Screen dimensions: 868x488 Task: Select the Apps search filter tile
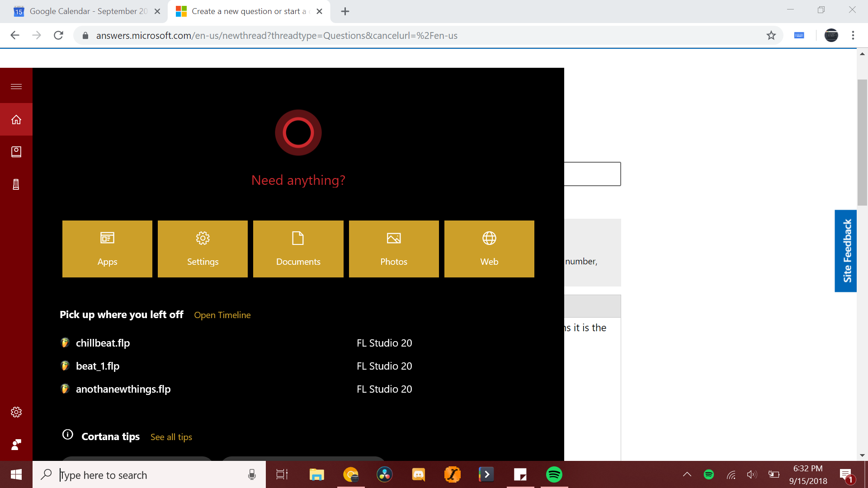[x=107, y=249]
